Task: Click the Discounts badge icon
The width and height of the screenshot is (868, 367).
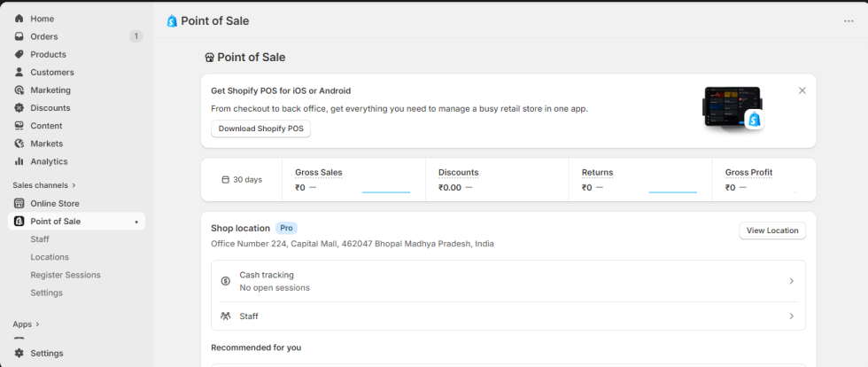Action: 19,108
